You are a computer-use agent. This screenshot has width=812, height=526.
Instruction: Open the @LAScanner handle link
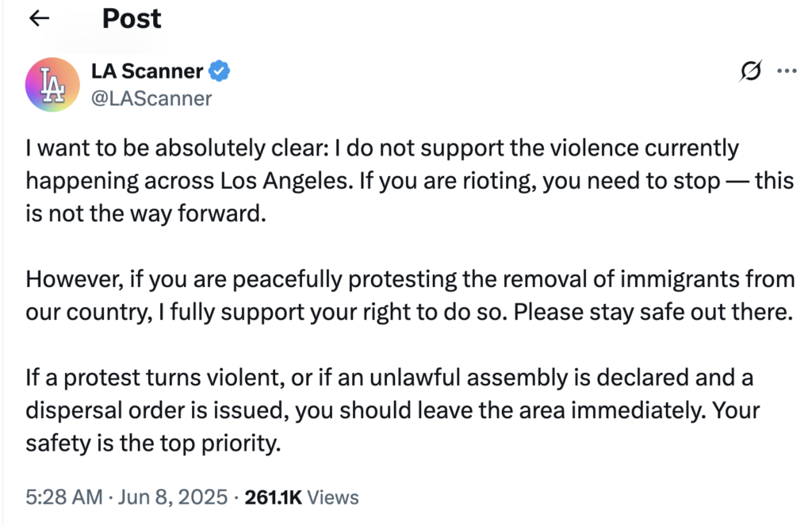(x=151, y=98)
